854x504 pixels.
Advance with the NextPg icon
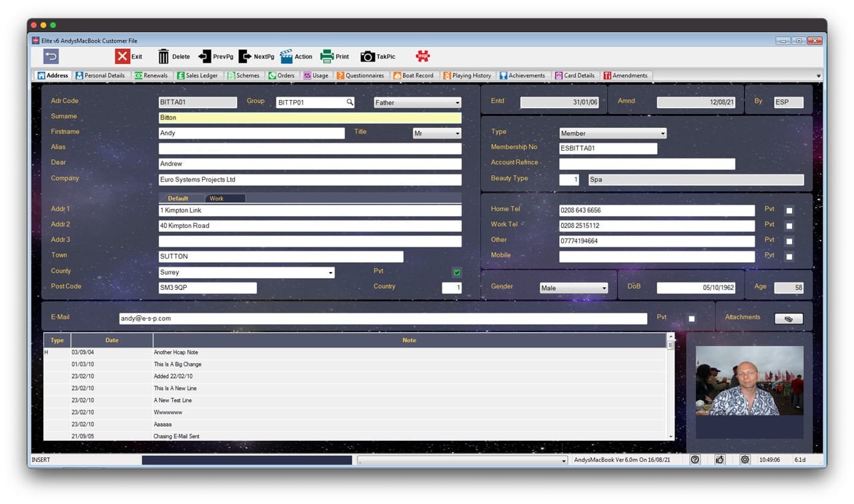tap(245, 57)
